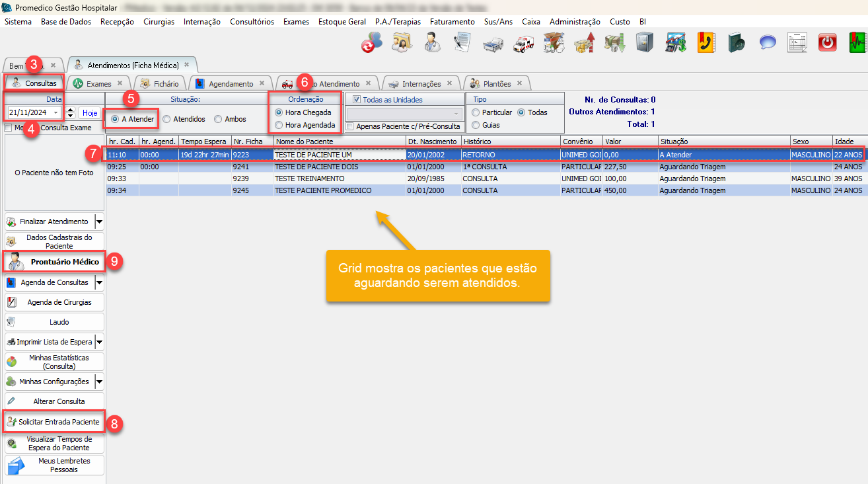The height and width of the screenshot is (484, 868).
Task: Open the ambulance toolbar icon
Action: pyautogui.click(x=523, y=43)
